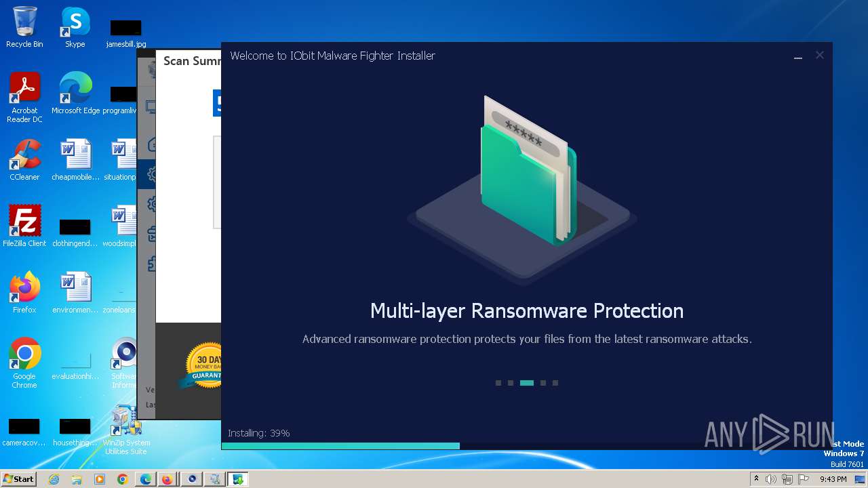The width and height of the screenshot is (868, 488).
Task: Switch to Firefox on the taskbar
Action: [x=167, y=479]
